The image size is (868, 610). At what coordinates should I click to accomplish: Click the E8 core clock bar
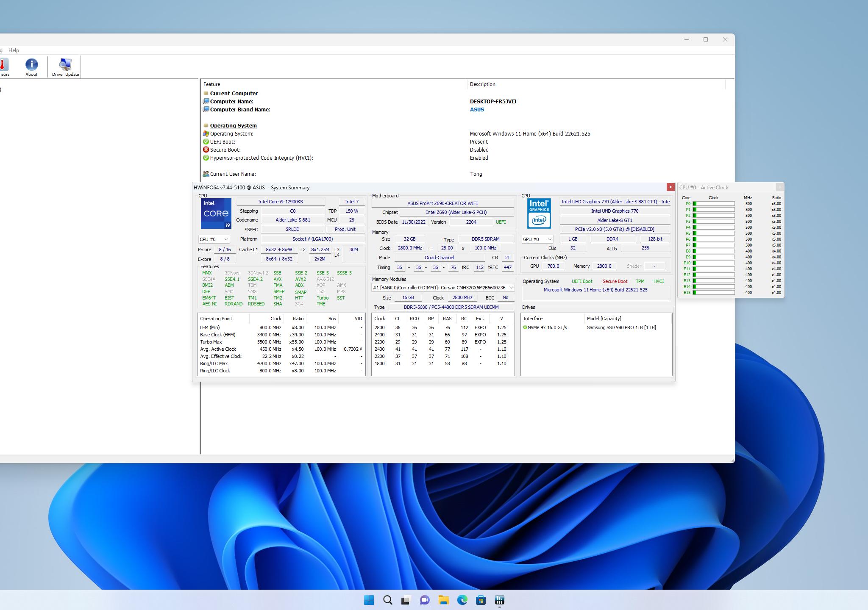[x=713, y=251]
